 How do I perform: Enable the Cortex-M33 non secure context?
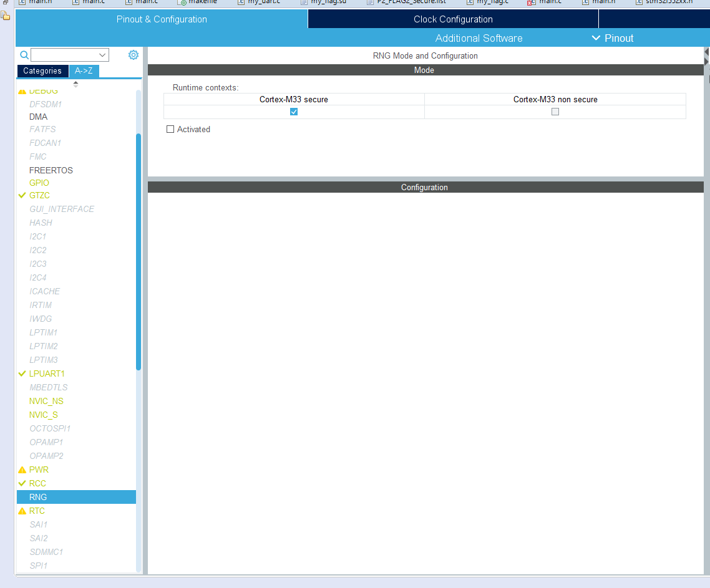(x=555, y=112)
